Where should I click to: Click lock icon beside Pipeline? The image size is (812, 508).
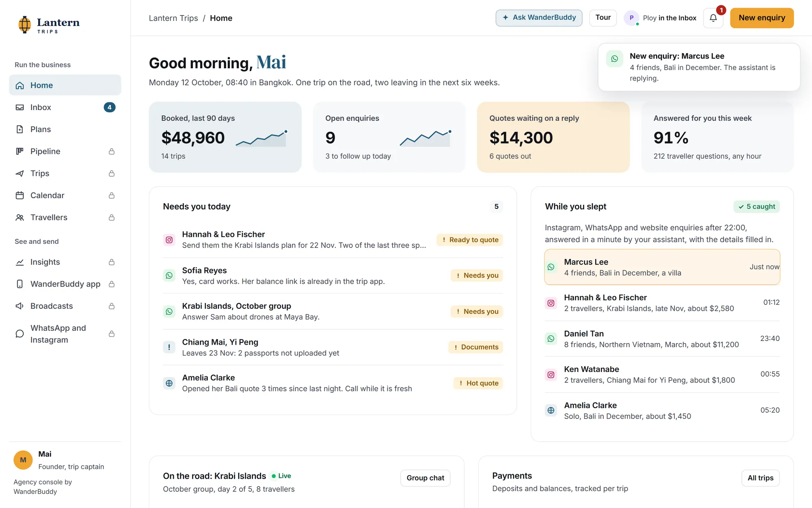(x=112, y=151)
